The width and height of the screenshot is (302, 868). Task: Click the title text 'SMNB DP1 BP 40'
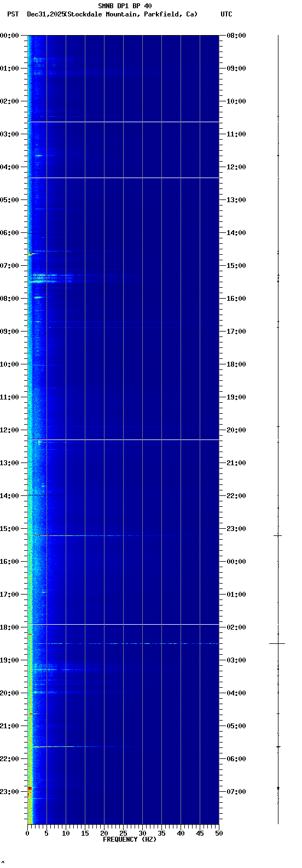[x=125, y=6]
